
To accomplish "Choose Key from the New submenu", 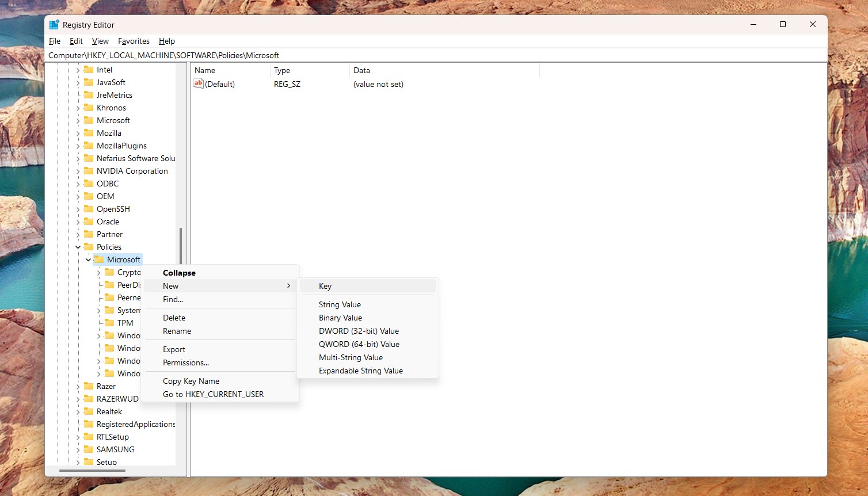I will click(x=368, y=286).
